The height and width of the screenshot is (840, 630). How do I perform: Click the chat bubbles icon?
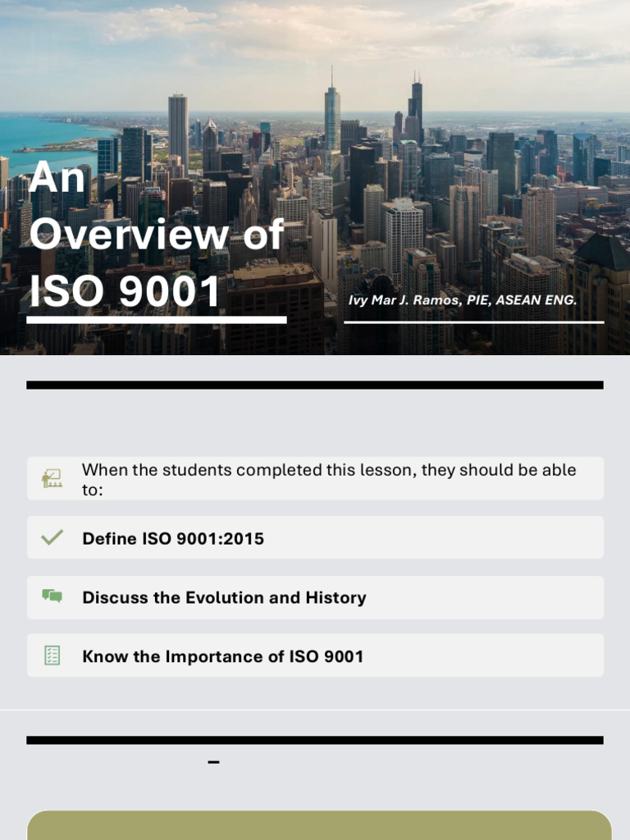coord(52,596)
